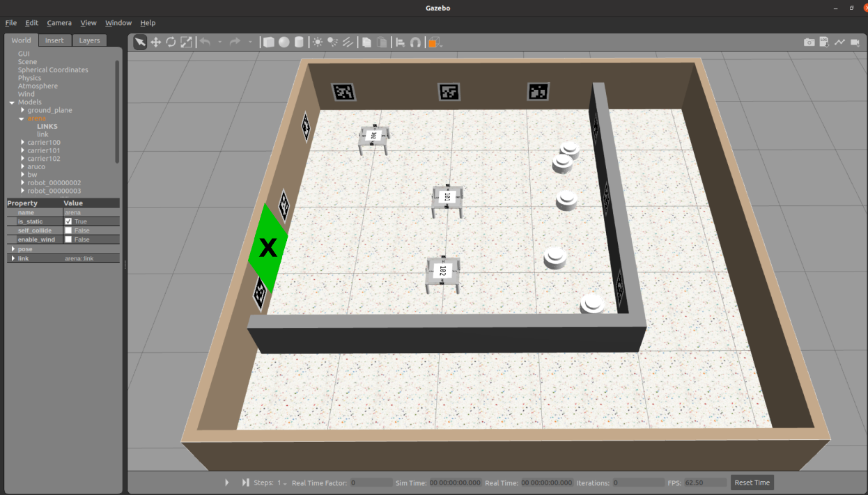Enable the self_collide checkbox
This screenshot has height=495, width=868.
pyautogui.click(x=68, y=230)
